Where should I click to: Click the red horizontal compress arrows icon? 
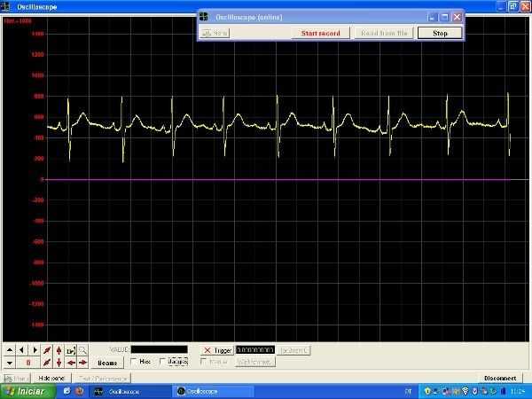[71, 363]
